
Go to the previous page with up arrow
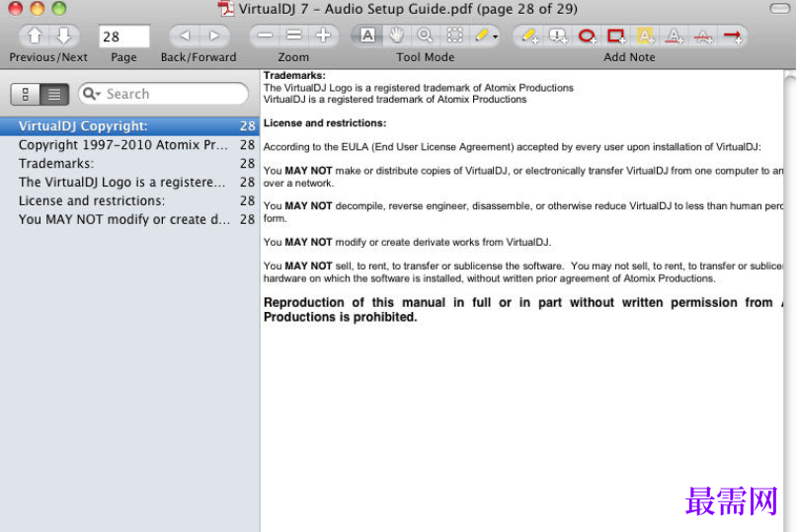(35, 36)
